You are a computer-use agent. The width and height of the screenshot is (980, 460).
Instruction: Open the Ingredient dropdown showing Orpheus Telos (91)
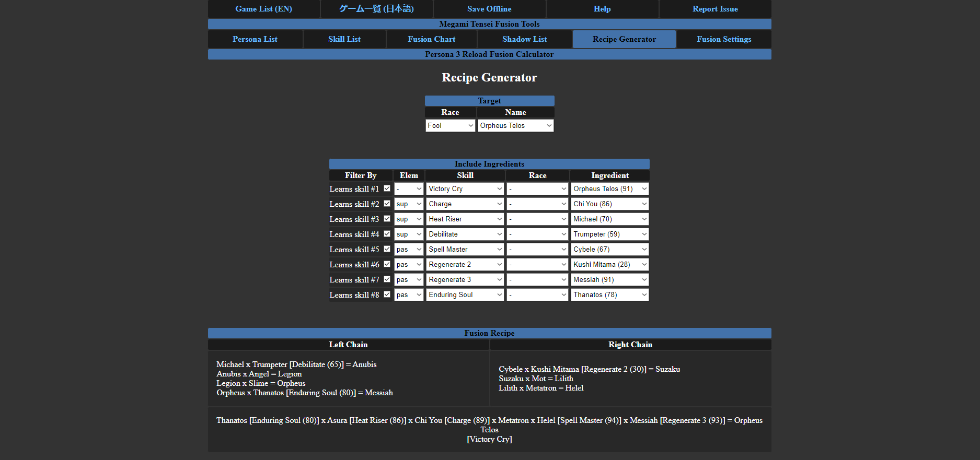610,189
